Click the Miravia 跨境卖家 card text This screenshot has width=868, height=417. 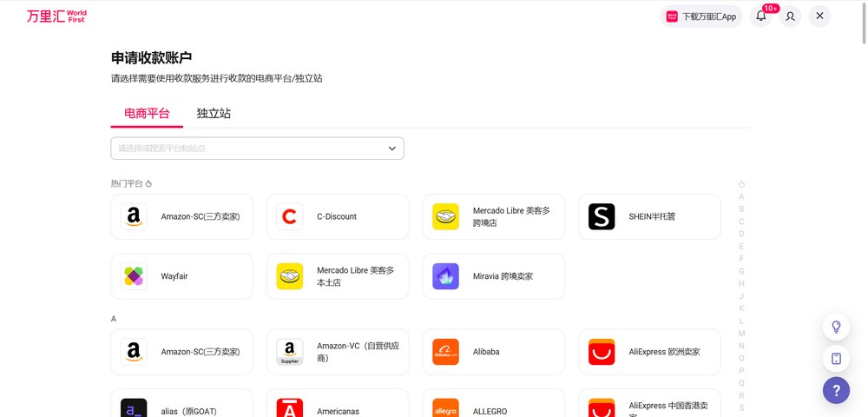tap(503, 276)
